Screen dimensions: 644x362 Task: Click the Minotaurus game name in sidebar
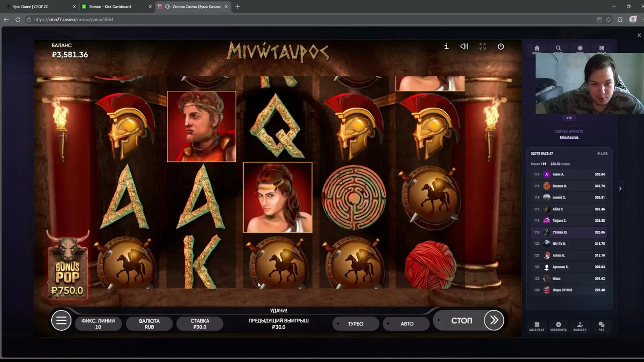pos(569,137)
